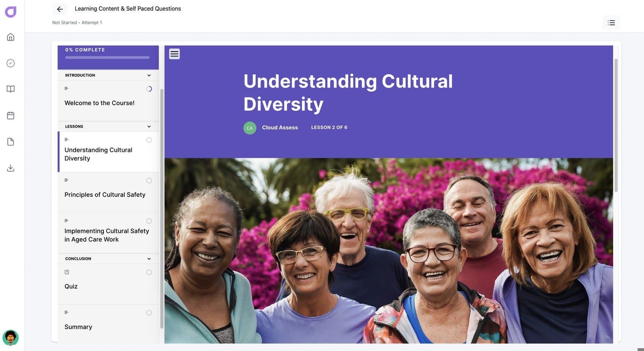The image size is (644, 351).
Task: Open the user profile avatar
Action: click(10, 338)
